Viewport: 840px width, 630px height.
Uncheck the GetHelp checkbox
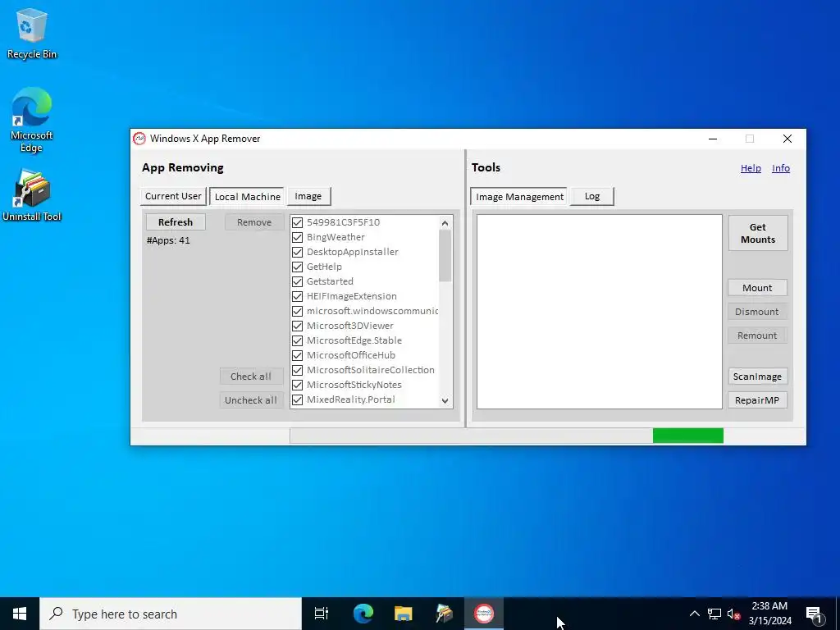pos(297,267)
